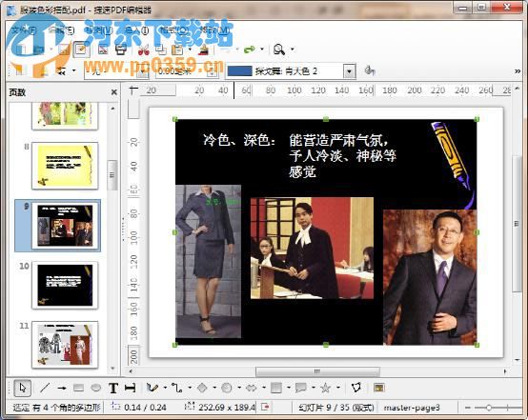Viewport: 528px width, 420px height.
Task: Expand the callouts dropdown arrow
Action: click(x=314, y=388)
